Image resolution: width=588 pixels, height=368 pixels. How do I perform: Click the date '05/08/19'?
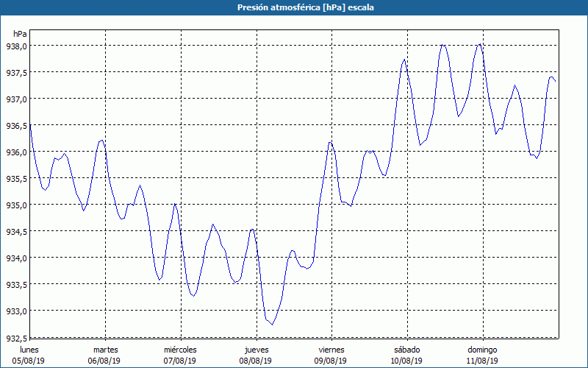point(29,361)
